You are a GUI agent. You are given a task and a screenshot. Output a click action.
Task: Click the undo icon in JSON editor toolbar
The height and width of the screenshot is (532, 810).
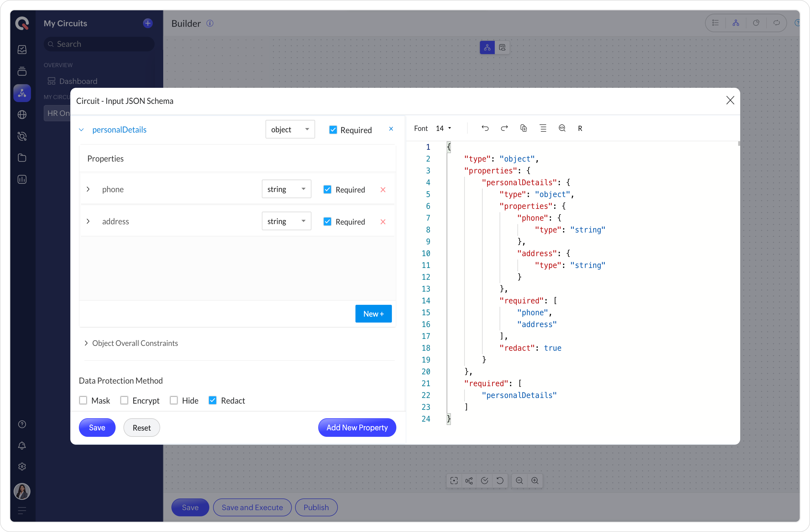(x=485, y=128)
